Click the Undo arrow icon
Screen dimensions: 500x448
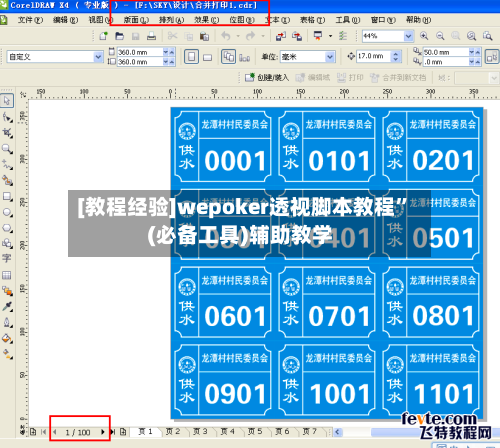click(x=226, y=36)
